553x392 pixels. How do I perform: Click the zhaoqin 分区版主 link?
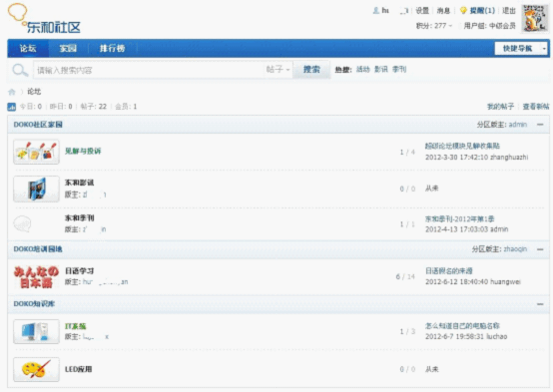coord(515,249)
